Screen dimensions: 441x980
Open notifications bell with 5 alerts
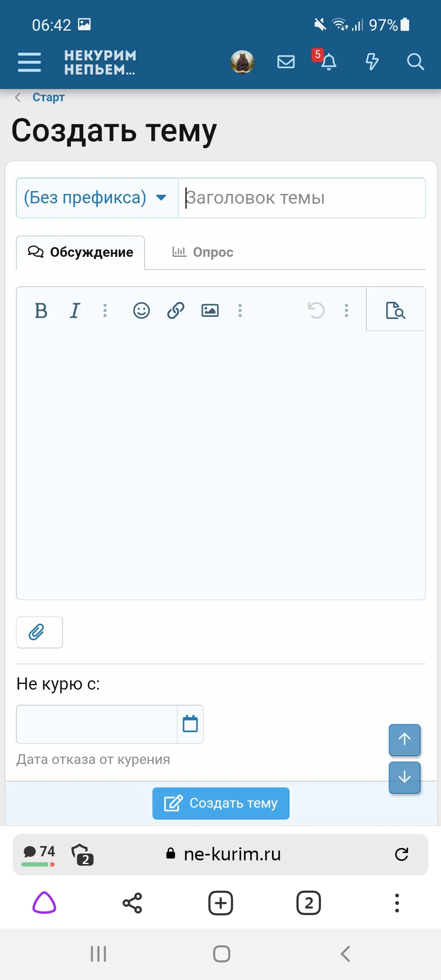click(x=328, y=62)
